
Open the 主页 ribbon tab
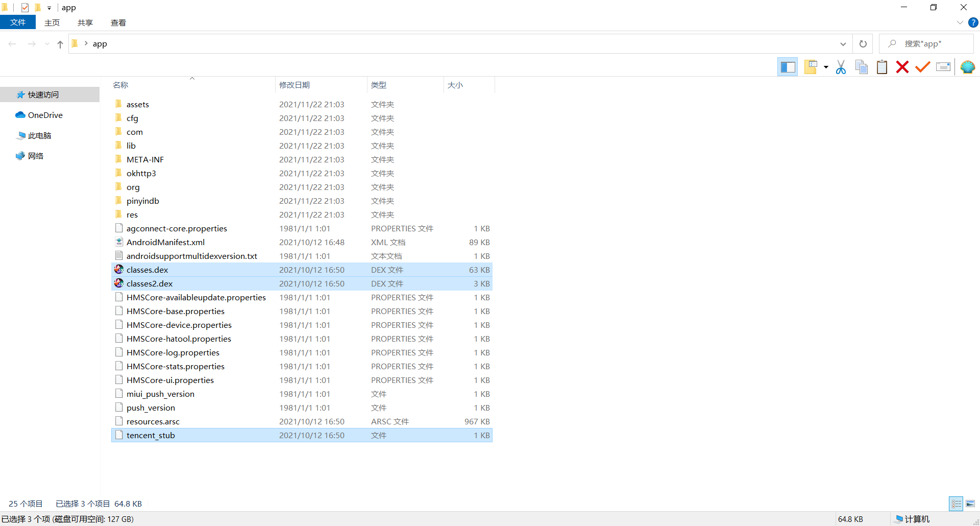click(x=52, y=22)
